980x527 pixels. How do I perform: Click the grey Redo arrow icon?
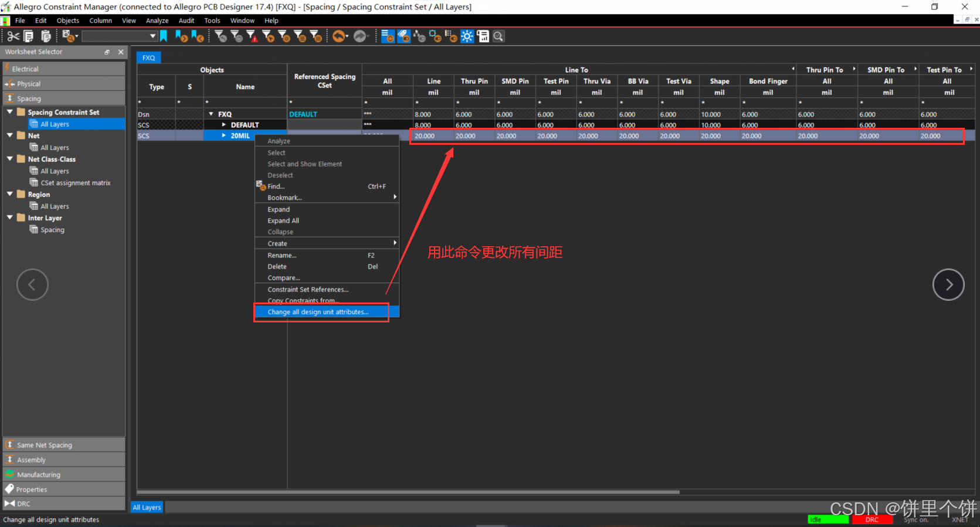pyautogui.click(x=360, y=36)
